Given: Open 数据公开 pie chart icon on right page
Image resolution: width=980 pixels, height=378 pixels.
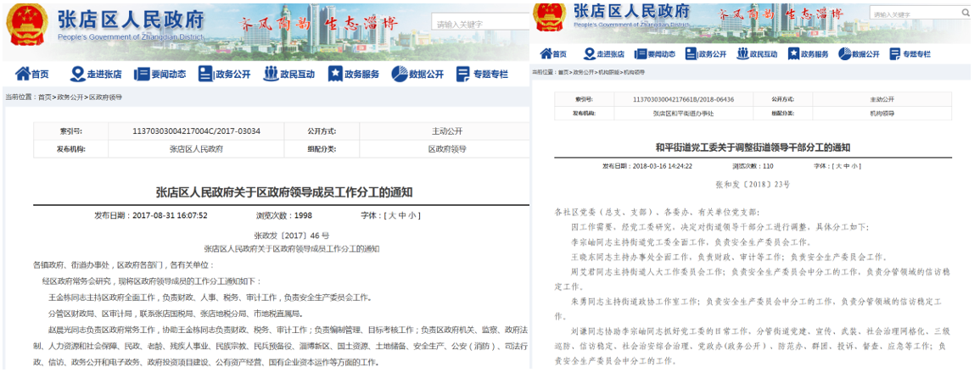Looking at the screenshot, I should 845,53.
